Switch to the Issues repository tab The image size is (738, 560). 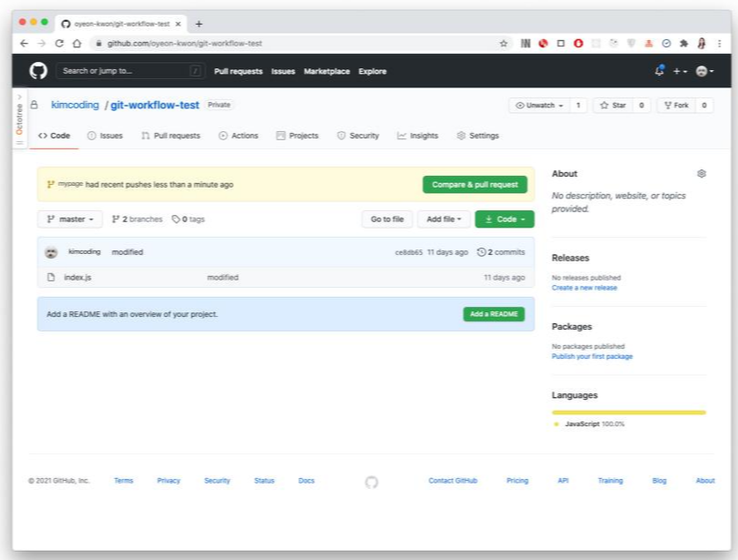105,136
